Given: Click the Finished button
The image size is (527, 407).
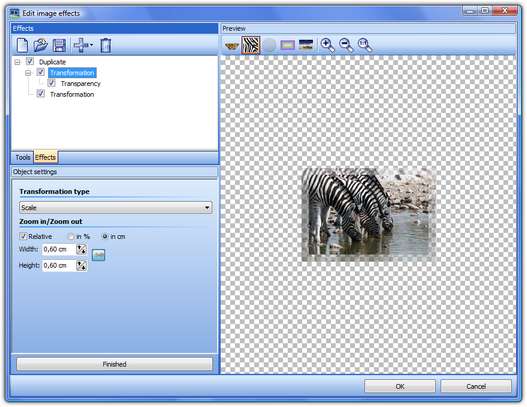Looking at the screenshot, I should [x=115, y=364].
